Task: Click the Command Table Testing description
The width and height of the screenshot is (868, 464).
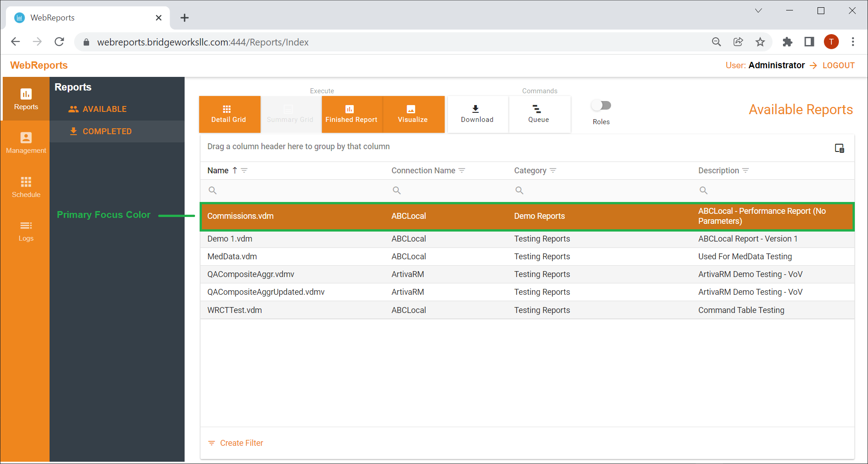Action: 741,310
